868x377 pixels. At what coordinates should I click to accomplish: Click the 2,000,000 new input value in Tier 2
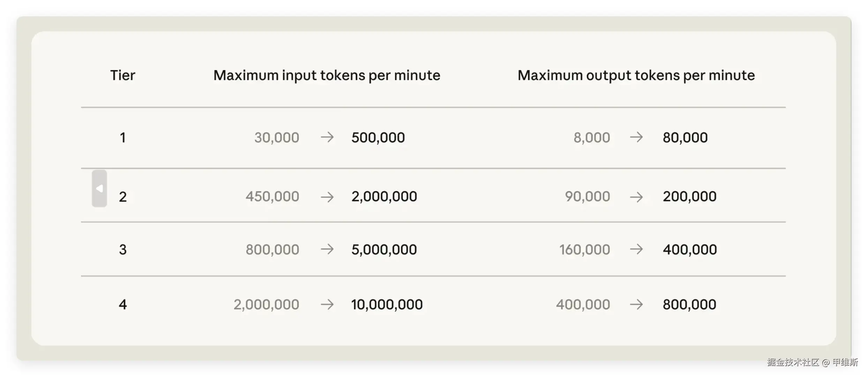(384, 197)
